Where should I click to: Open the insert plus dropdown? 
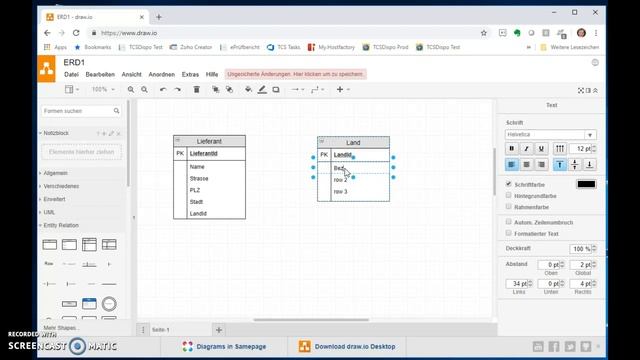(343, 89)
